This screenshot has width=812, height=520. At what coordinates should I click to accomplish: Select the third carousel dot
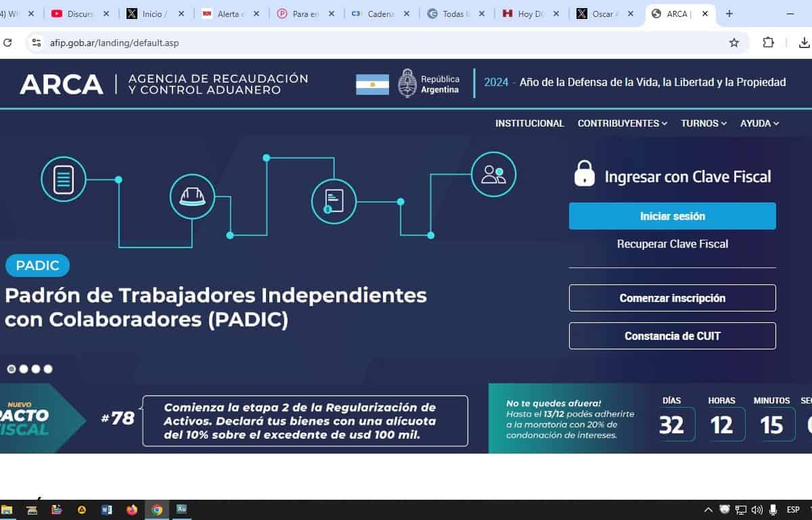point(36,369)
